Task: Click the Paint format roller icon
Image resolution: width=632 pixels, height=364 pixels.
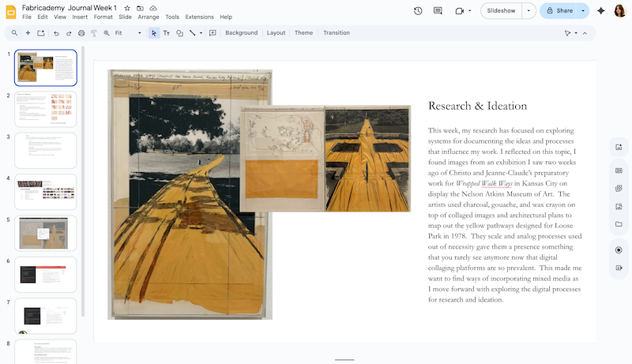Action: pos(94,33)
